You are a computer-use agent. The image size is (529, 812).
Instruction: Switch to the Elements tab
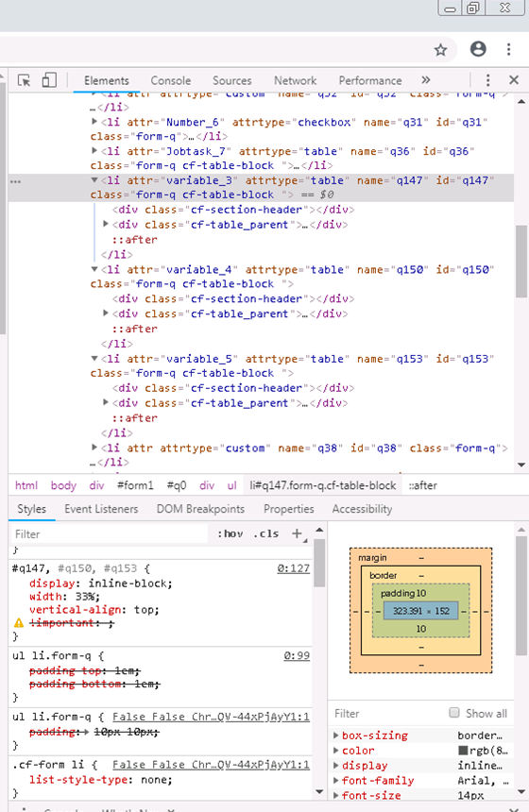tap(106, 81)
